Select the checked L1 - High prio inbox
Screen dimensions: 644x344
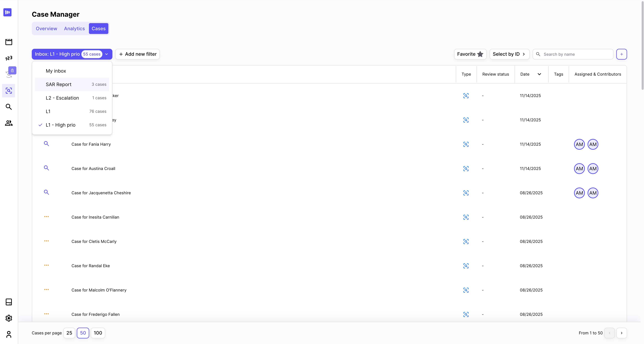point(72,125)
